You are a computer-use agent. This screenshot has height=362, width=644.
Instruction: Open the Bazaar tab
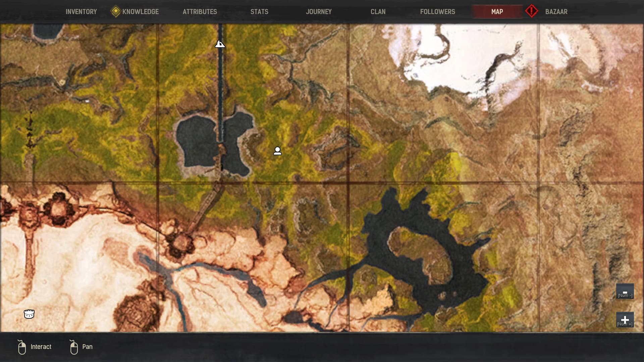pyautogui.click(x=556, y=12)
